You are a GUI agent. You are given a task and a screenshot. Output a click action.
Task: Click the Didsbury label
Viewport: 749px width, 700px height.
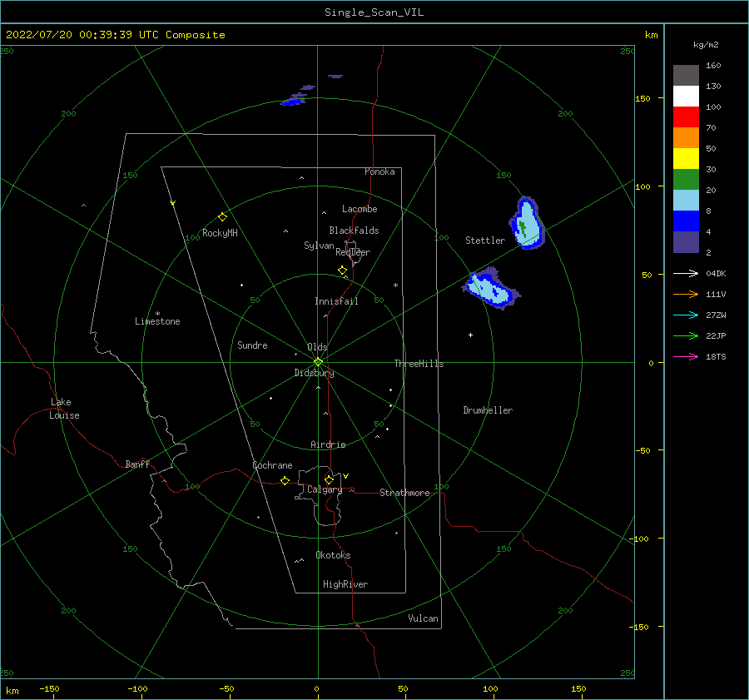(x=314, y=373)
